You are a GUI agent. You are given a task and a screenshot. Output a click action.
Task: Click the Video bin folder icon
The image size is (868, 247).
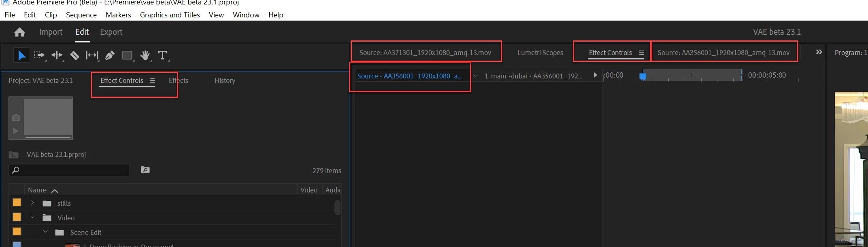(x=47, y=218)
